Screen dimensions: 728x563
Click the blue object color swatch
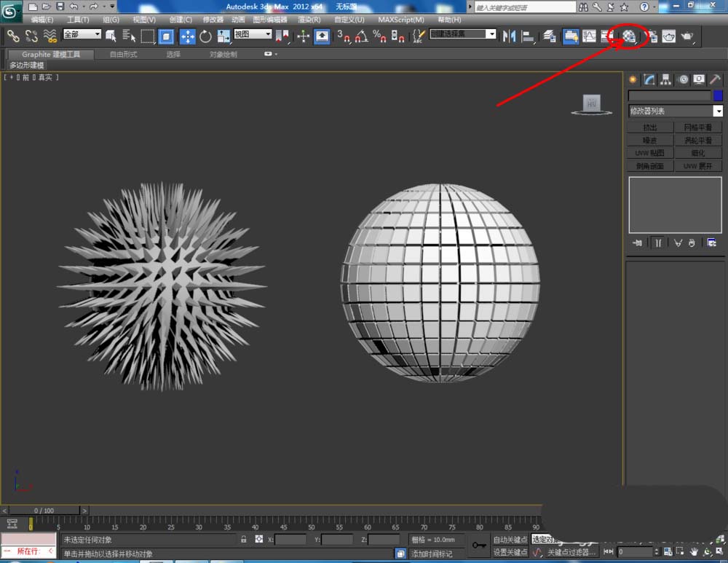click(x=718, y=95)
